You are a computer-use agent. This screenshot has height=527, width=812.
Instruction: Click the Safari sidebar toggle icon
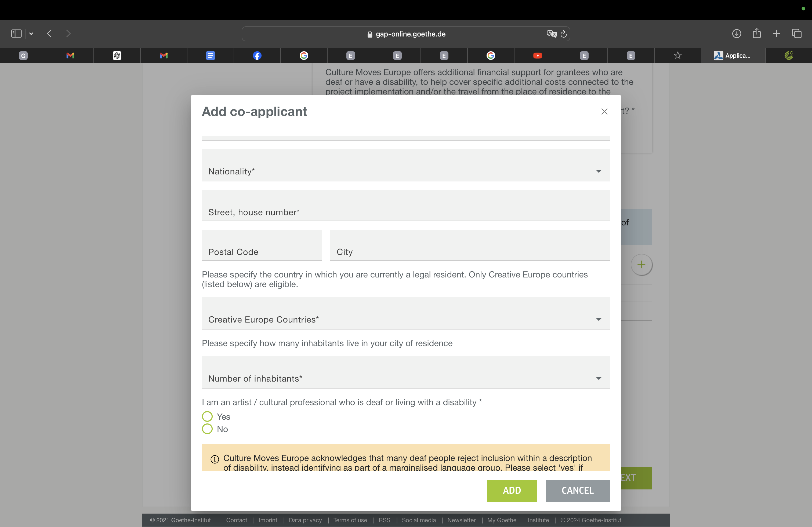[16, 33]
